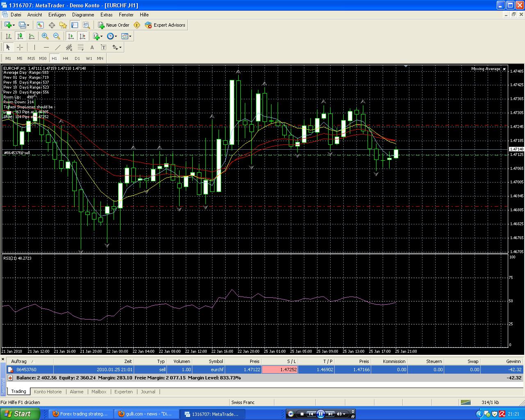525x420 pixels.
Task: Switch to the Konto Historie tab
Action: click(48, 392)
